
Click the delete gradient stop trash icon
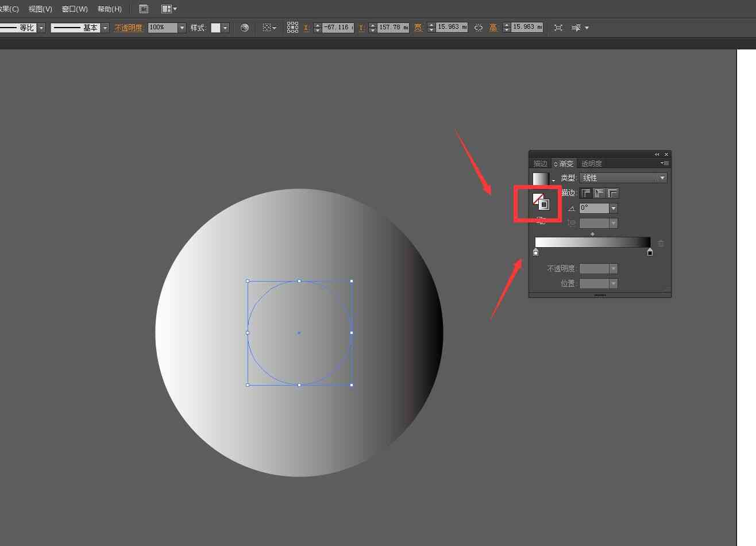[661, 243]
